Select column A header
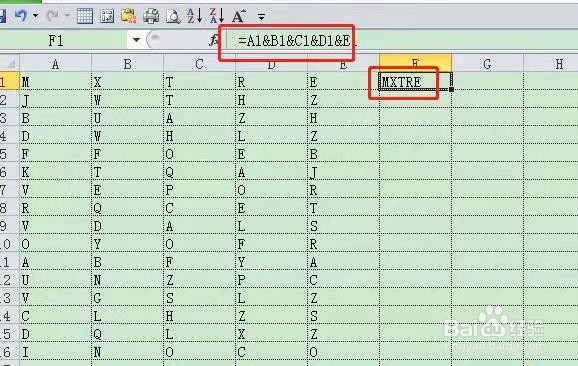This screenshot has height=366, width=578. [55, 63]
